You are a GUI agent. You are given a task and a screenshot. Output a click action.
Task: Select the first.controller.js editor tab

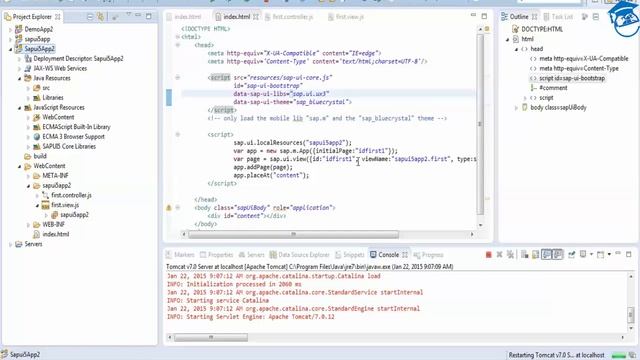coord(289,17)
